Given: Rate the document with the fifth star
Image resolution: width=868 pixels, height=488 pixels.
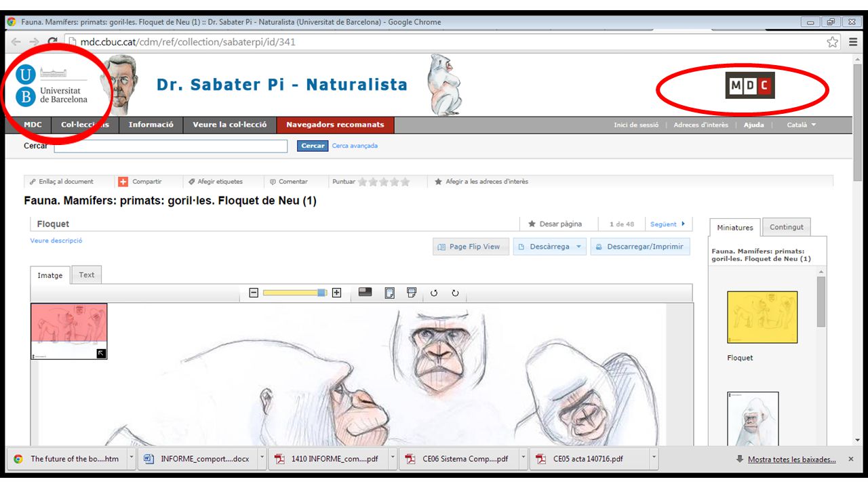Looking at the screenshot, I should (406, 182).
